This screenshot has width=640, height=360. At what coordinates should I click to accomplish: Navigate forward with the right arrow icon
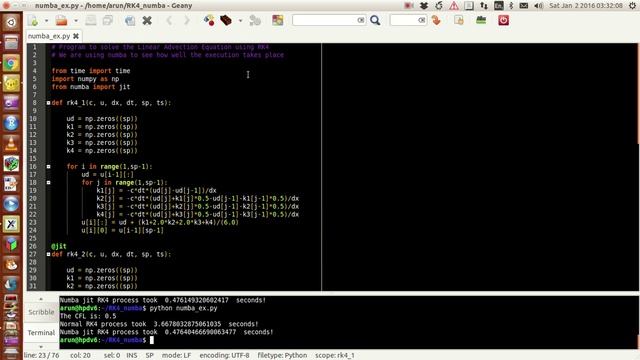[x=187, y=20]
